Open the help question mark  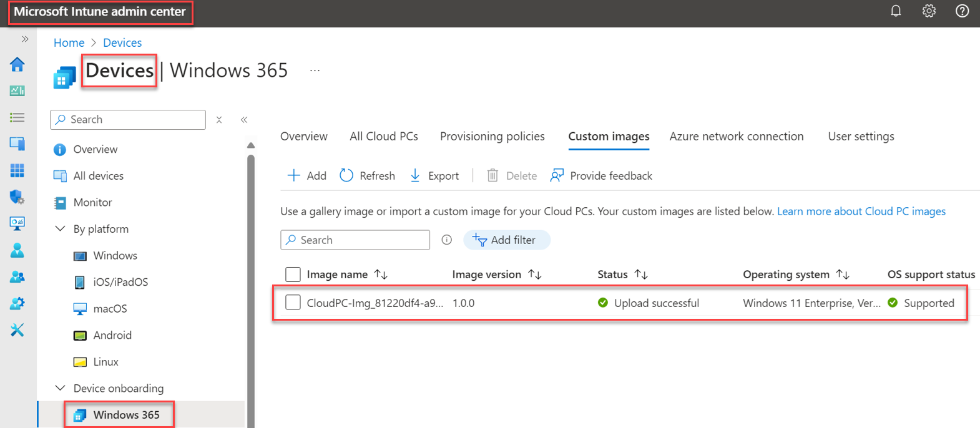tap(963, 11)
